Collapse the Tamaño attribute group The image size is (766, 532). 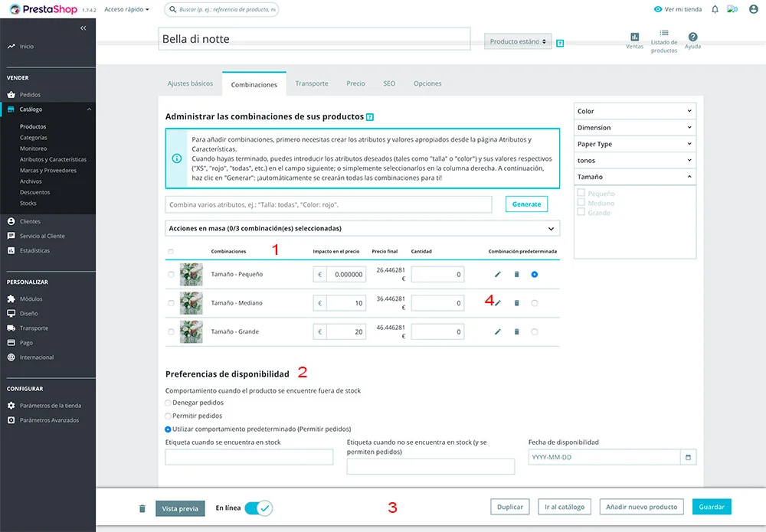coord(634,177)
